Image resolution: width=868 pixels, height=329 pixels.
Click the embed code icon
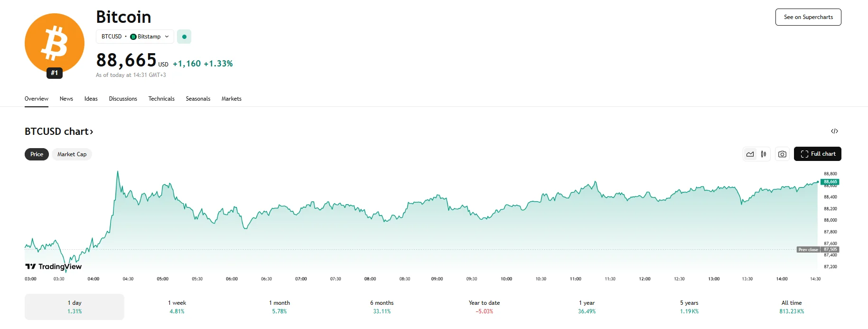pyautogui.click(x=834, y=131)
